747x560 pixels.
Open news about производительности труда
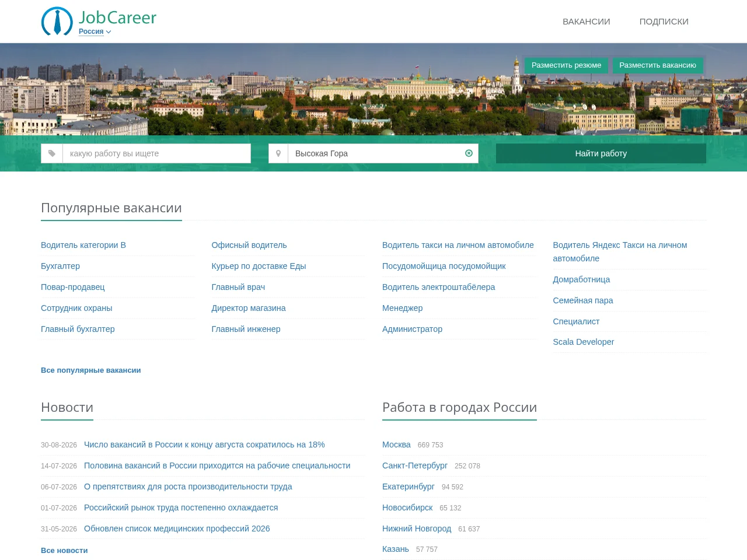tap(188, 487)
